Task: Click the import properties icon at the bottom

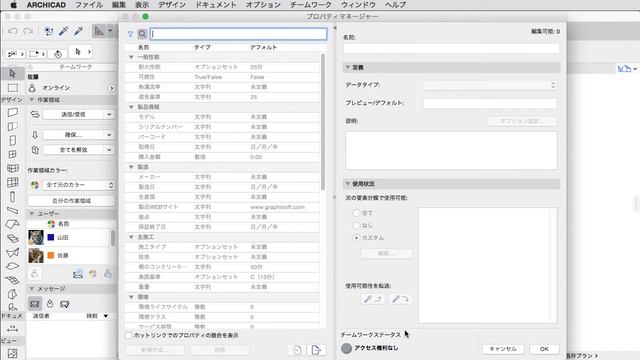Action: click(297, 350)
